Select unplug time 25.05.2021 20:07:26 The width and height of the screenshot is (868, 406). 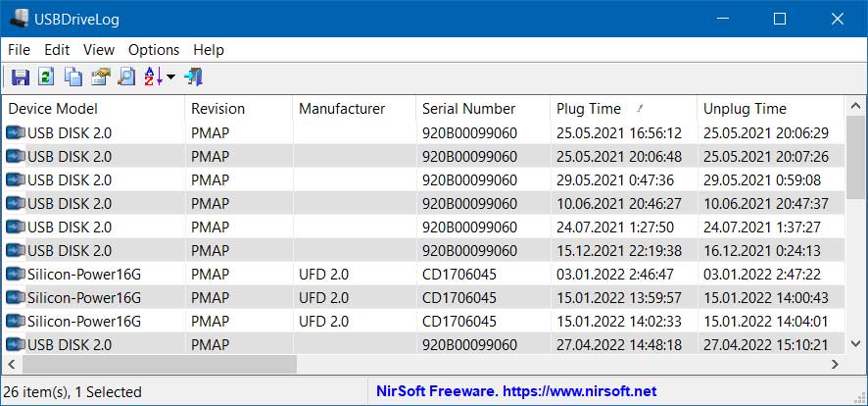point(766,157)
